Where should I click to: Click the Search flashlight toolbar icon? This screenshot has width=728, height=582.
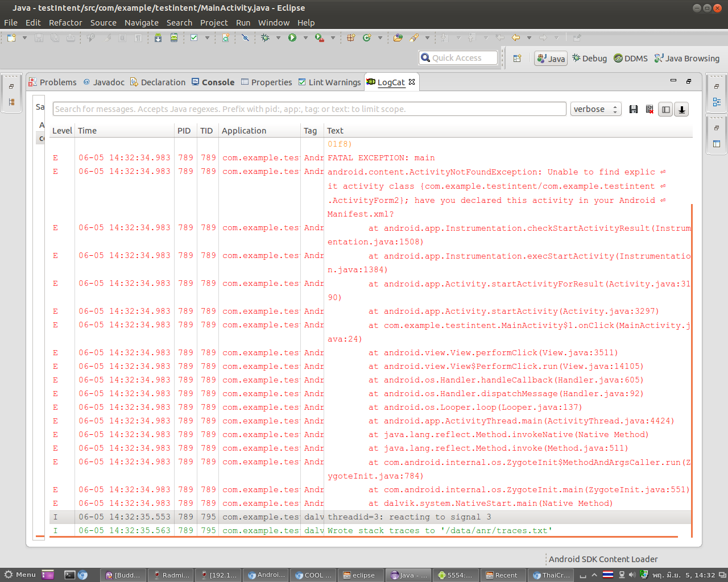pyautogui.click(x=414, y=38)
